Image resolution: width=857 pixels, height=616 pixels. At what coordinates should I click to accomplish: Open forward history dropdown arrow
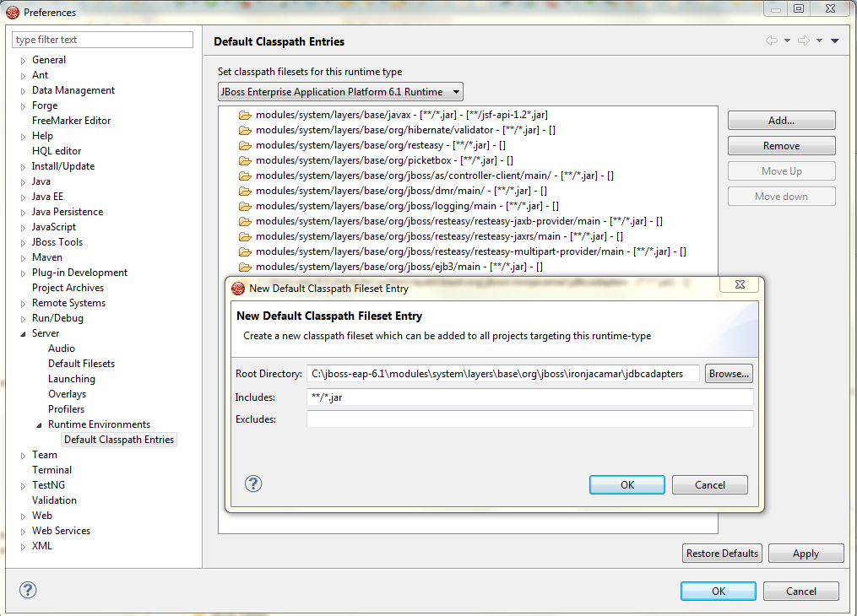[x=819, y=41]
